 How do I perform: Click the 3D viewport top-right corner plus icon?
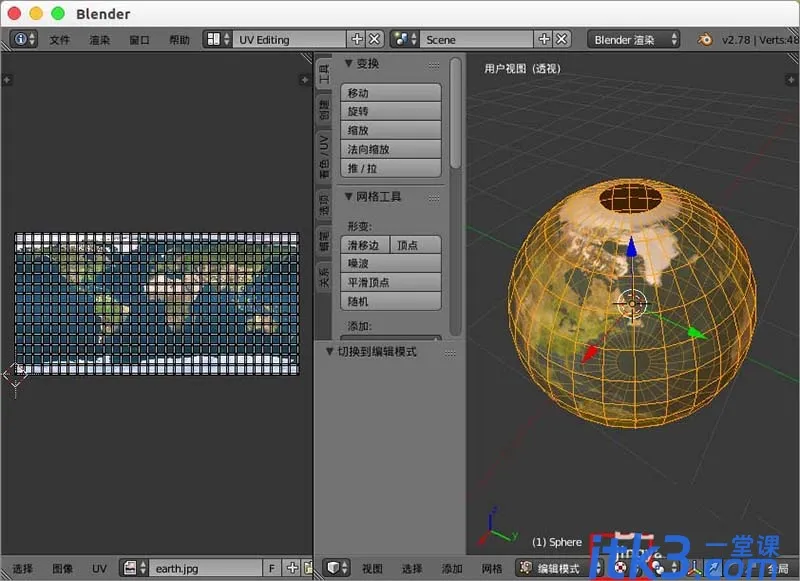tap(791, 80)
